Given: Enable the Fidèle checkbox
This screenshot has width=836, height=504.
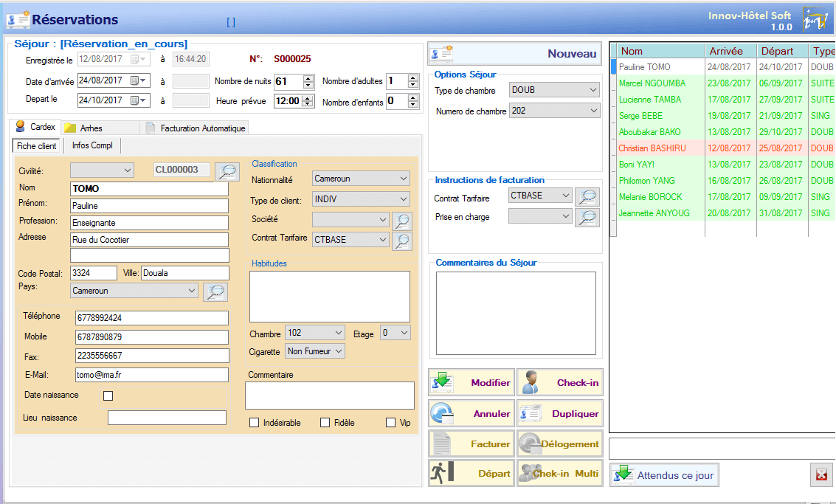Looking at the screenshot, I should (325, 423).
